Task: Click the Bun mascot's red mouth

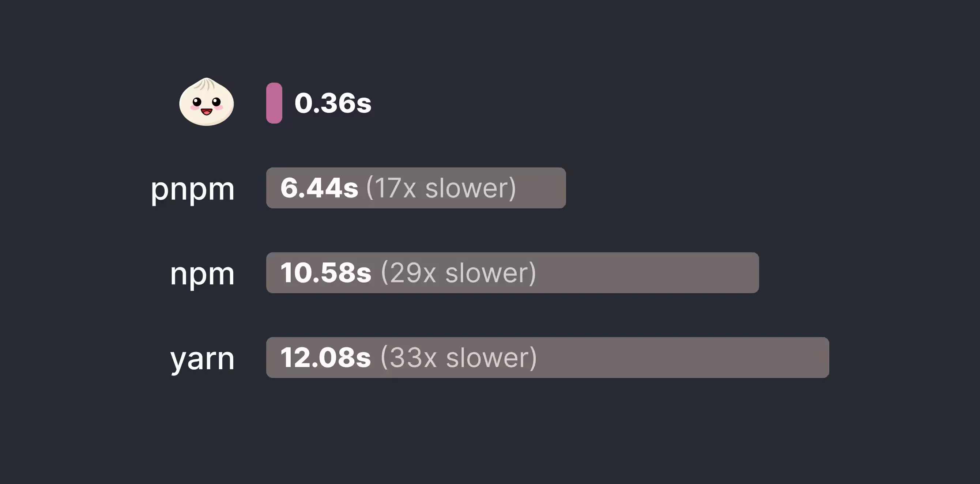Action: (207, 112)
